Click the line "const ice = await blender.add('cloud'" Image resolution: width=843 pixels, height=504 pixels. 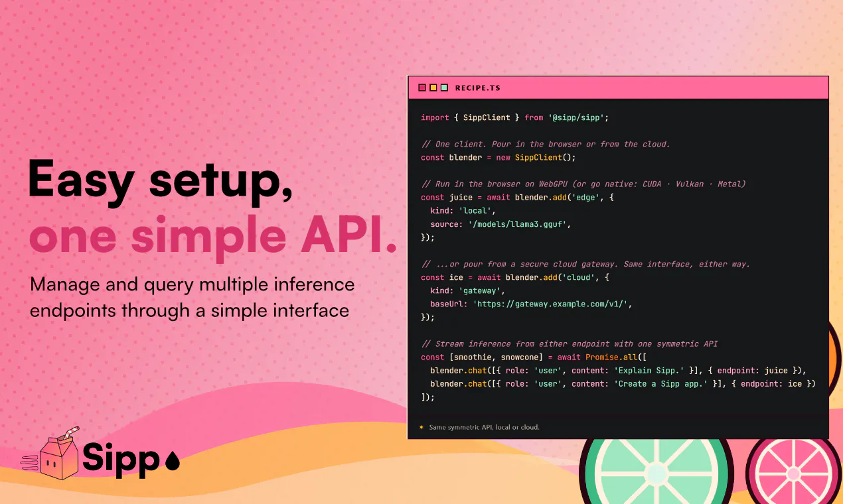(515, 277)
